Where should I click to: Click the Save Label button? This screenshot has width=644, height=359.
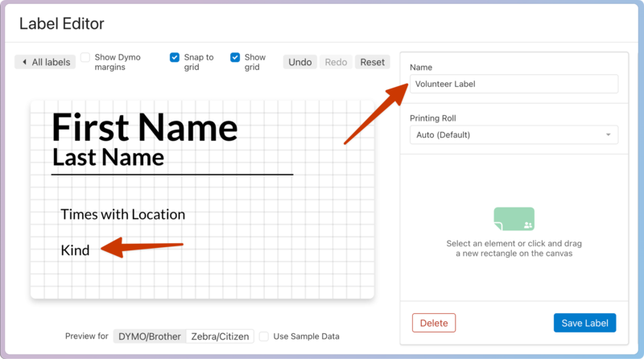click(x=584, y=323)
